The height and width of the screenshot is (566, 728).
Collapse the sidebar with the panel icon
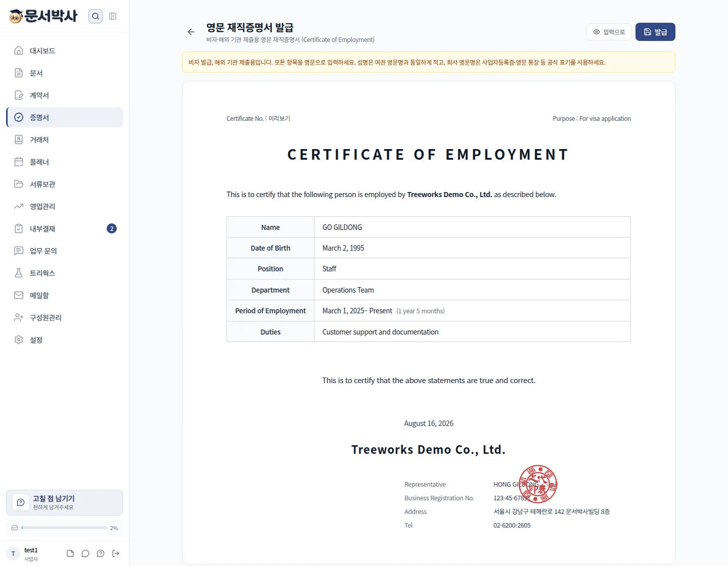pos(113,16)
